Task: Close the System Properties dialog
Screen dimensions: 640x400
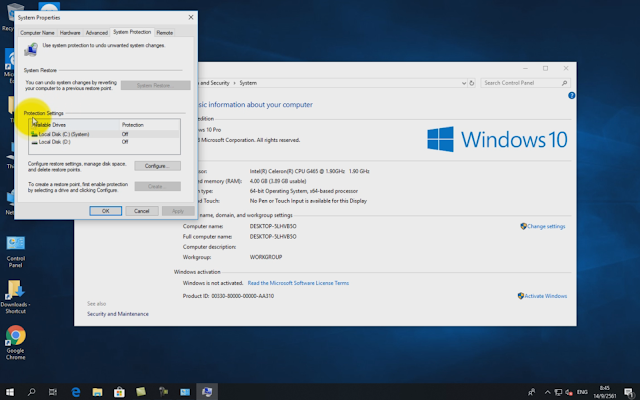Action: [x=191, y=18]
